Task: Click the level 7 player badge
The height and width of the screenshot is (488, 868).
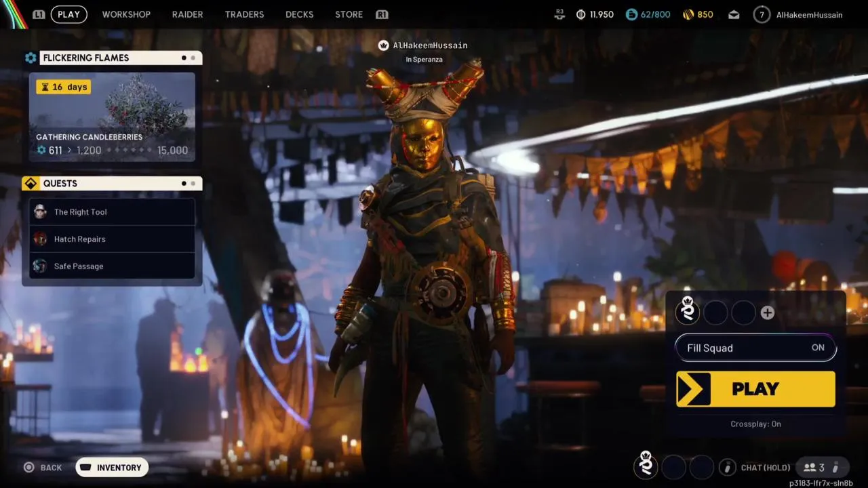Action: tap(762, 14)
